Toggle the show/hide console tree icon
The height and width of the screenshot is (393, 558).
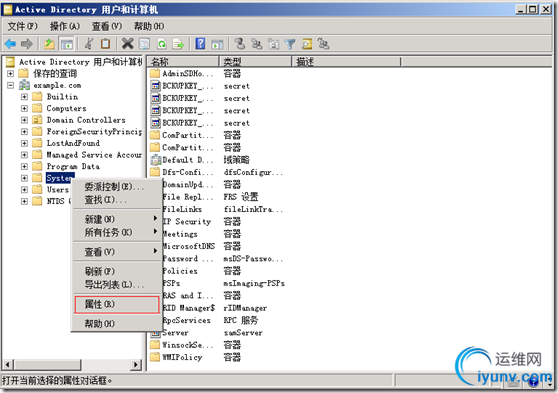tap(67, 44)
